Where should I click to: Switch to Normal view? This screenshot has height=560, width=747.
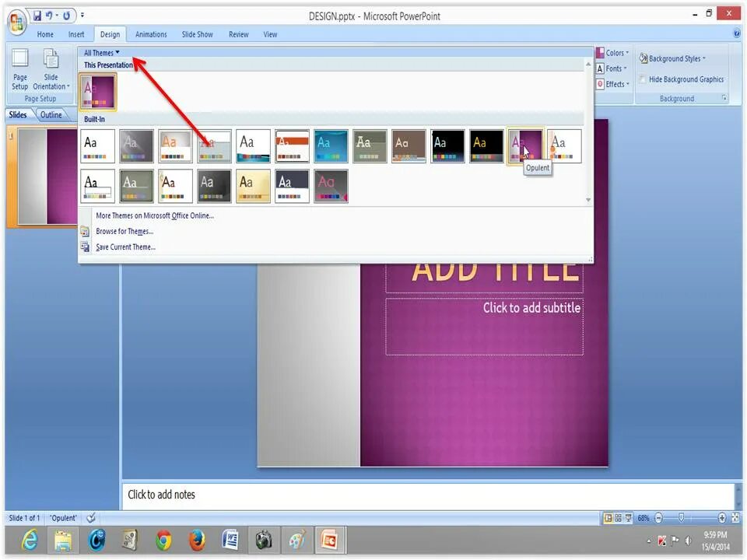[x=608, y=518]
